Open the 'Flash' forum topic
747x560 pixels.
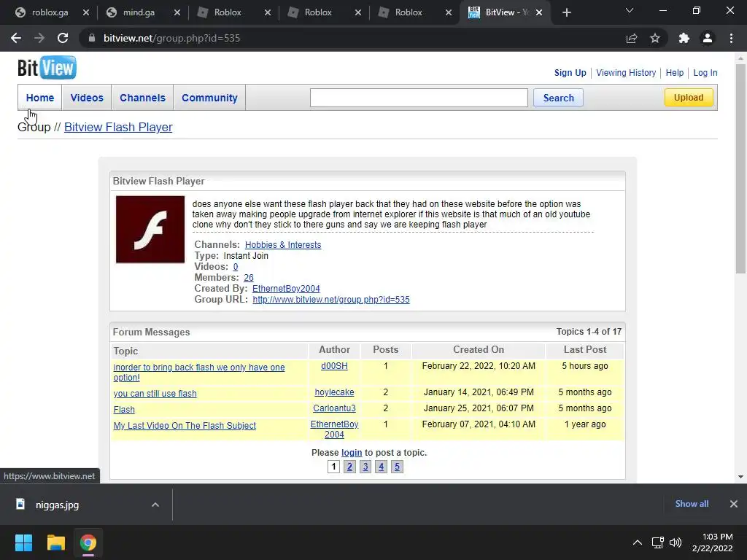tap(124, 410)
